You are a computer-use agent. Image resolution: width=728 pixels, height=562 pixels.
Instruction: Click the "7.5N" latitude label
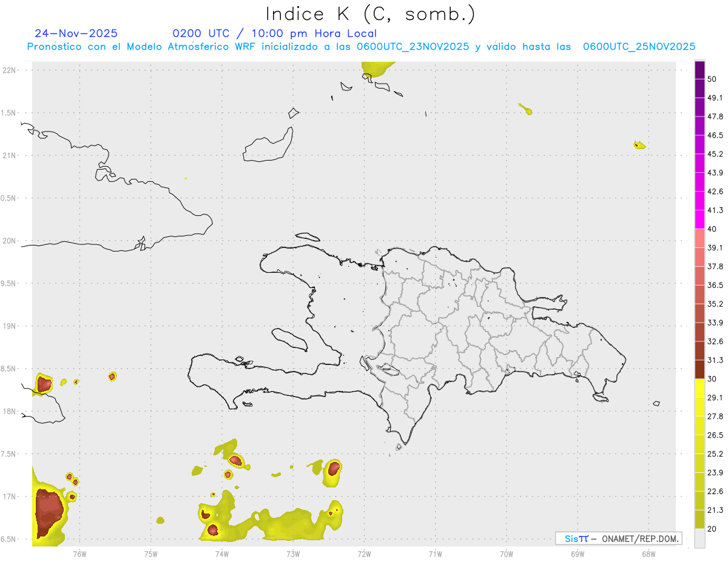(x=9, y=454)
